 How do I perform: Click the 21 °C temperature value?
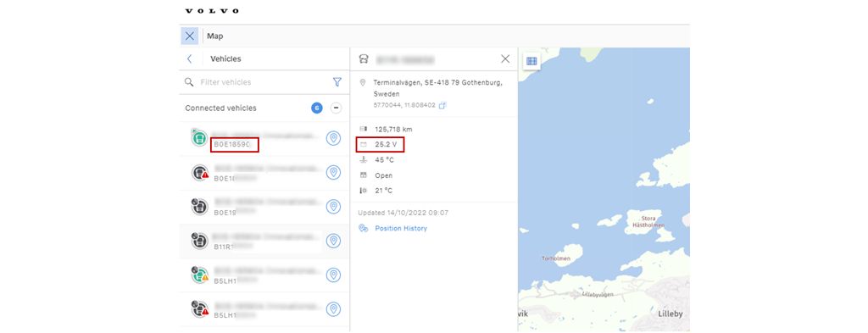384,191
